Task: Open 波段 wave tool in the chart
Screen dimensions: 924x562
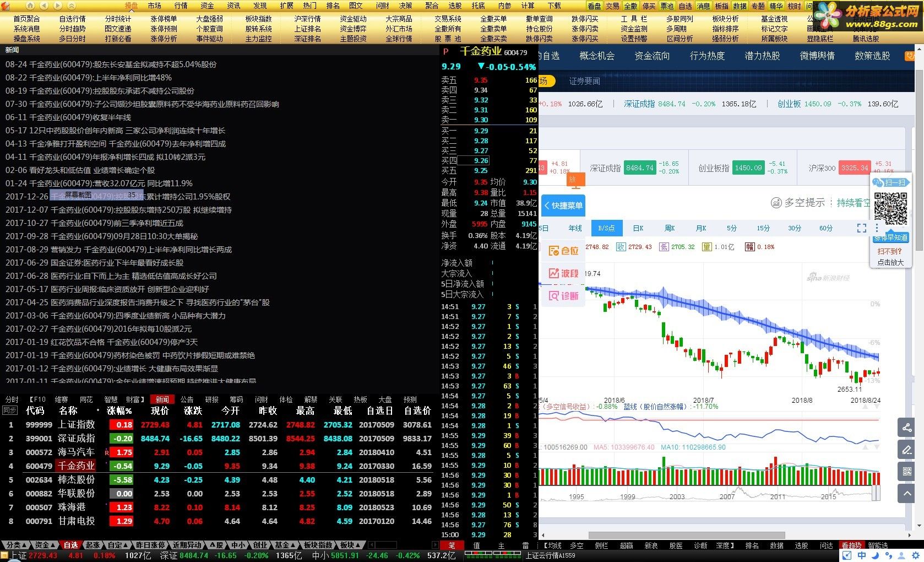Action: coord(564,273)
